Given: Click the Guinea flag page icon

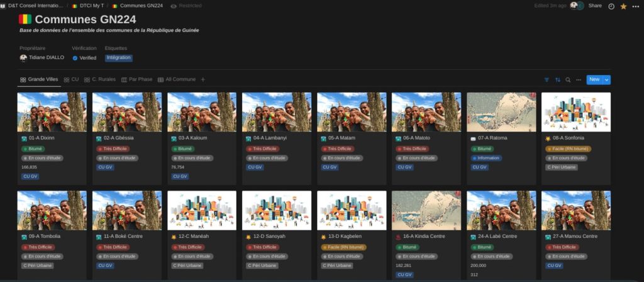Looking at the screenshot, I should [25, 20].
